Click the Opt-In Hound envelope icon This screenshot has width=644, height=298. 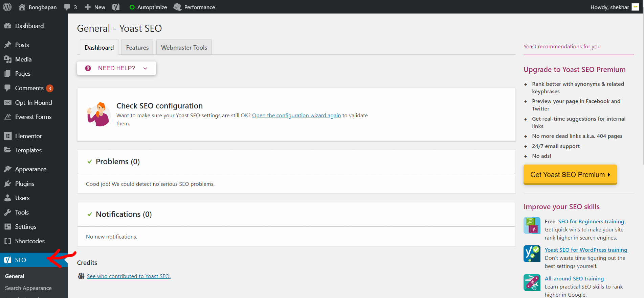pyautogui.click(x=7, y=103)
